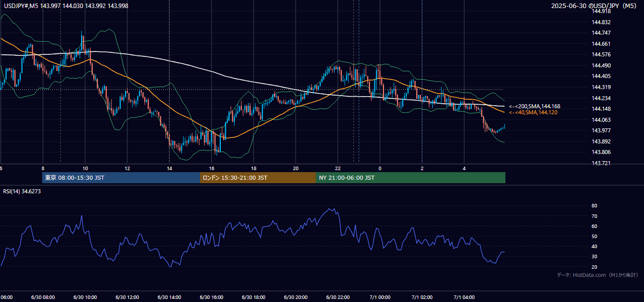Click the 6/30 12:00 time axis label
The image size is (644, 302).
pyautogui.click(x=127, y=297)
